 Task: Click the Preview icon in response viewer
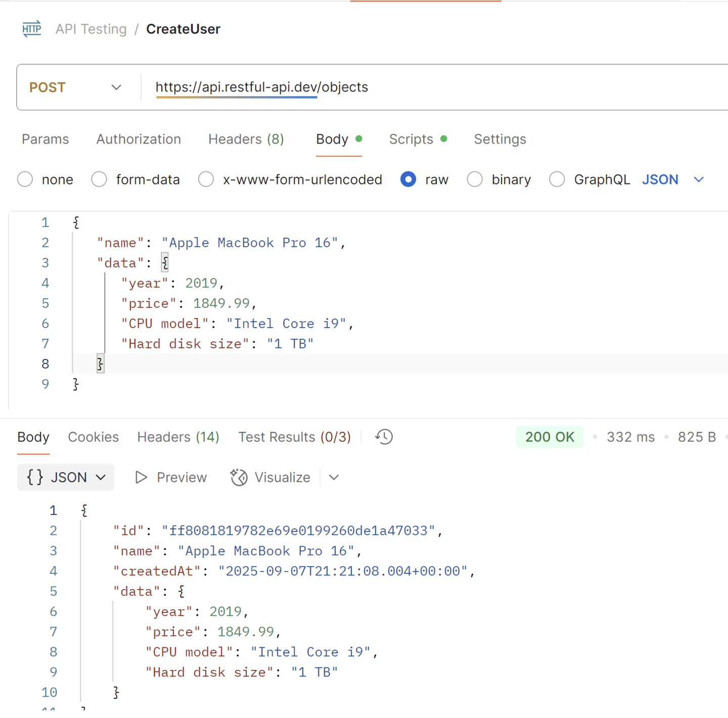141,477
